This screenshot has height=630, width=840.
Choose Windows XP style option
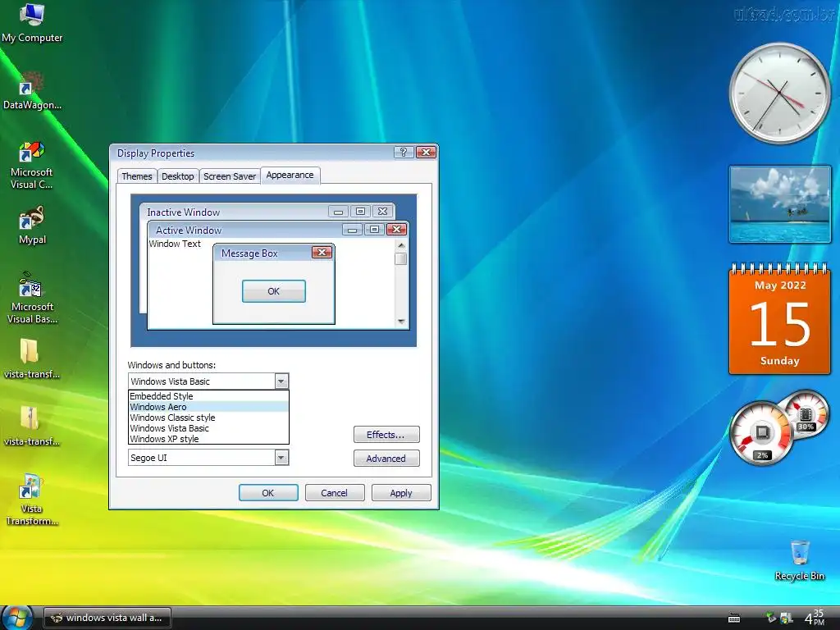coord(208,439)
